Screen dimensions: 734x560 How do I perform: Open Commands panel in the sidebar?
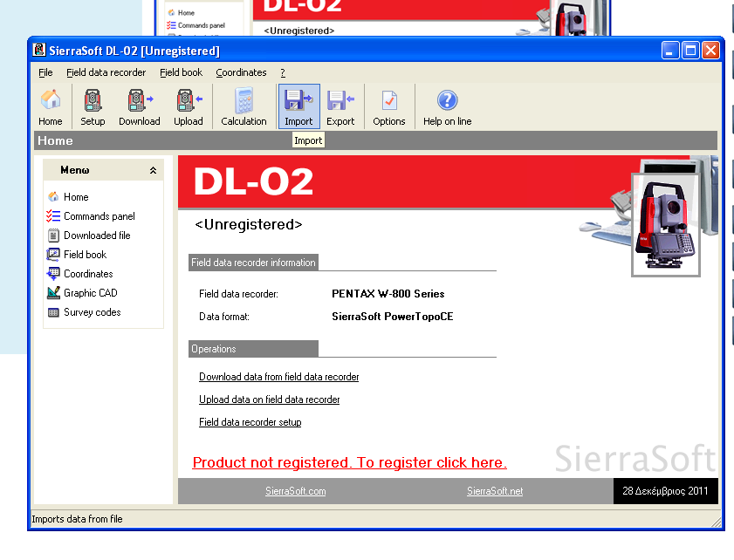pos(91,216)
